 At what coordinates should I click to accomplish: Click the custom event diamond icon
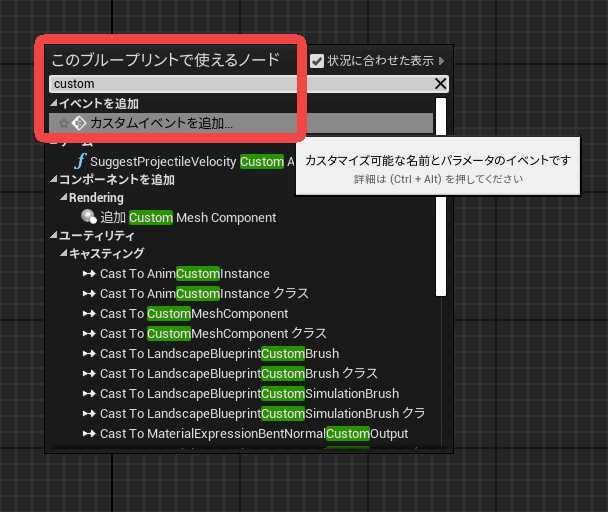[x=79, y=123]
